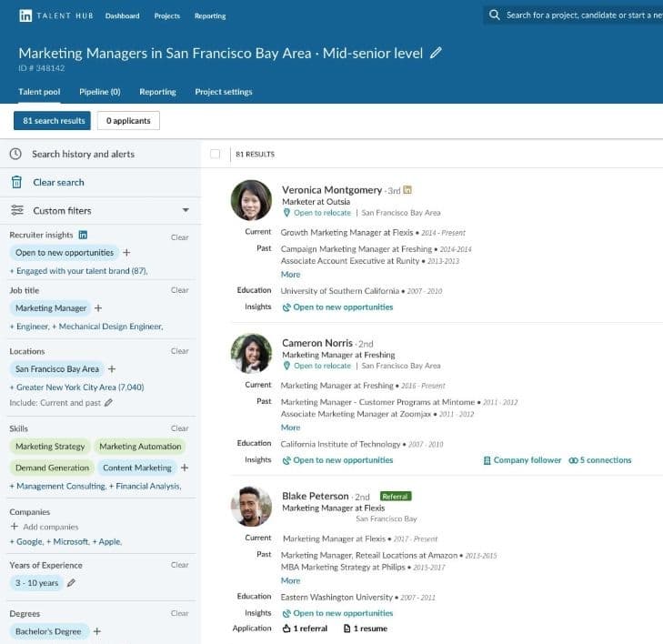
Task: Add suggested Greater New York City Area
Action: 77,387
